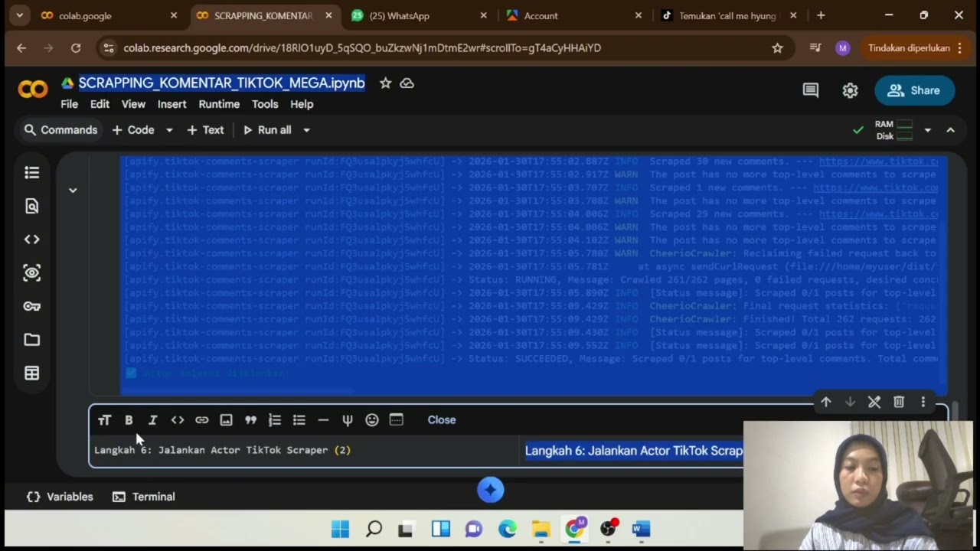This screenshot has width=980, height=551.
Task: Add a Text cell
Action: tap(205, 130)
